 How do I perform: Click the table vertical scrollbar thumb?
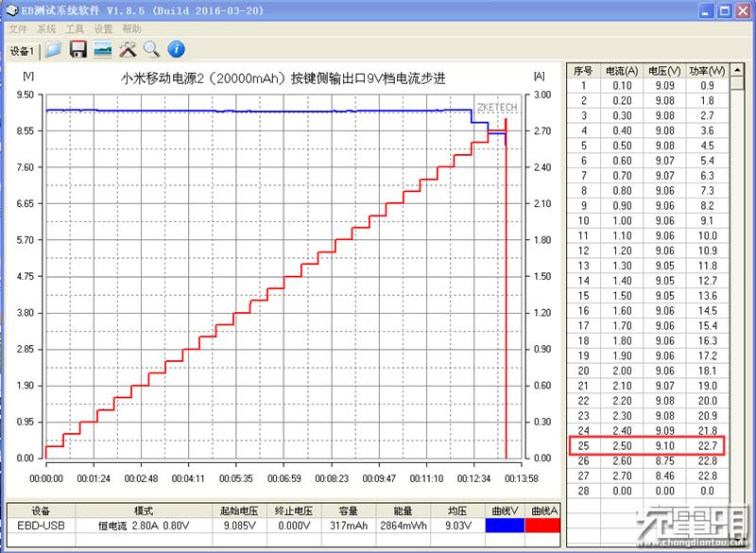(737, 83)
